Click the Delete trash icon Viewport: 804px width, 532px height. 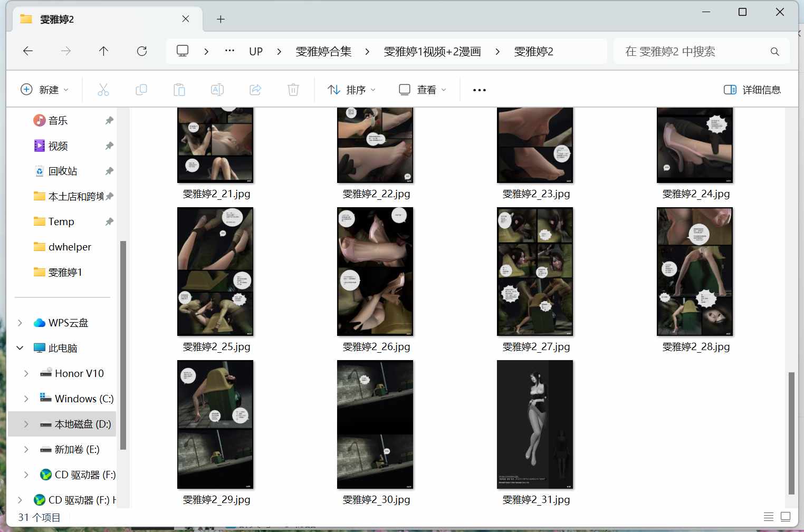click(x=293, y=90)
